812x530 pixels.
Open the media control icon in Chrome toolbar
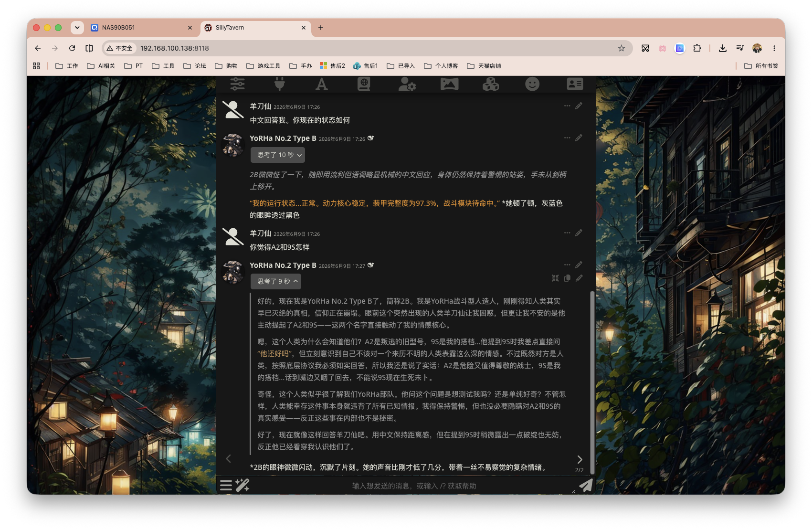click(740, 48)
